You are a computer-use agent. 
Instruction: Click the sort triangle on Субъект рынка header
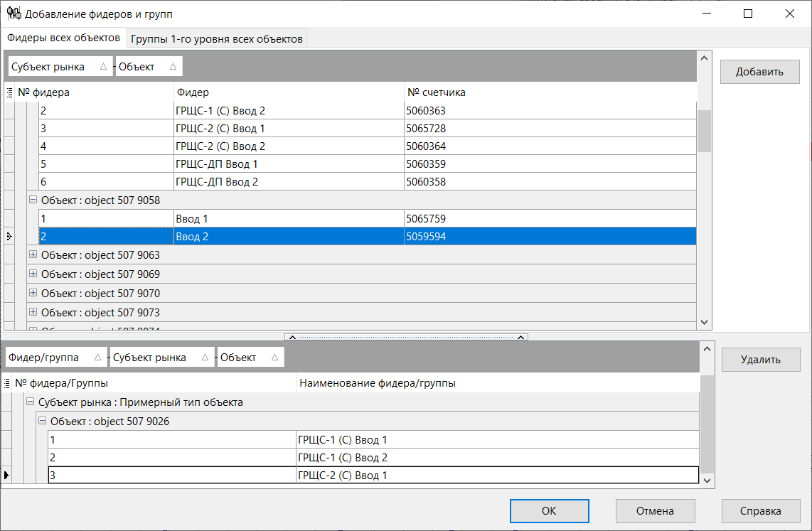click(104, 66)
